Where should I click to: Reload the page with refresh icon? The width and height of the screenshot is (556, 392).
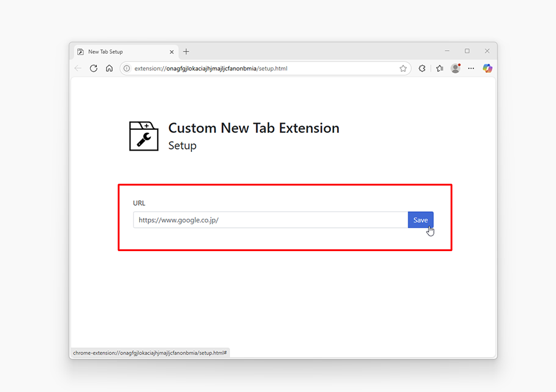click(x=94, y=69)
